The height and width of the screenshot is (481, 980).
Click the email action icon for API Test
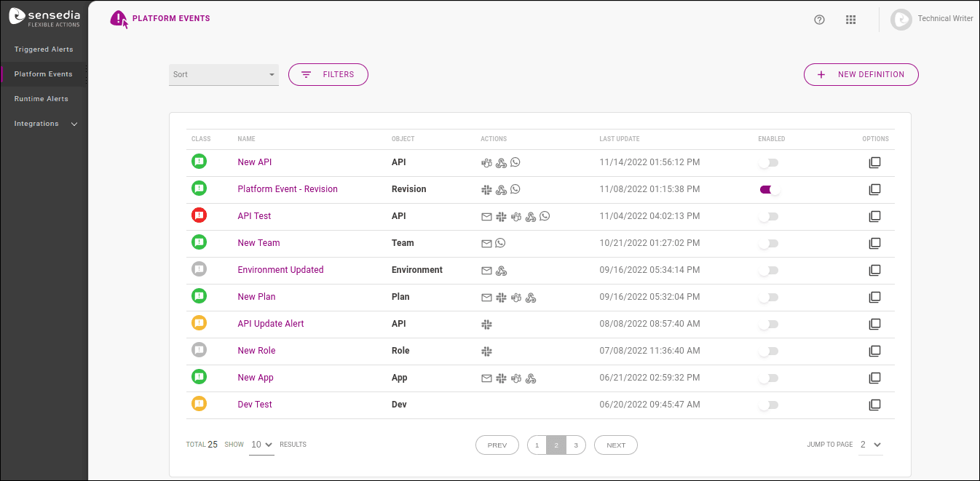[x=486, y=216]
